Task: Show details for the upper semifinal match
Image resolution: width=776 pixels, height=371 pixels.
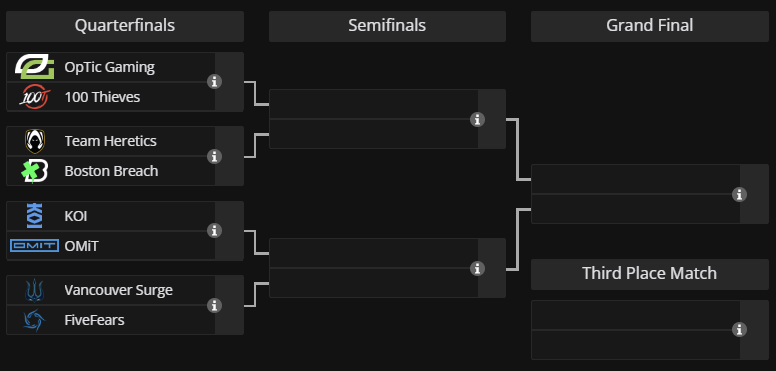Action: click(x=477, y=119)
